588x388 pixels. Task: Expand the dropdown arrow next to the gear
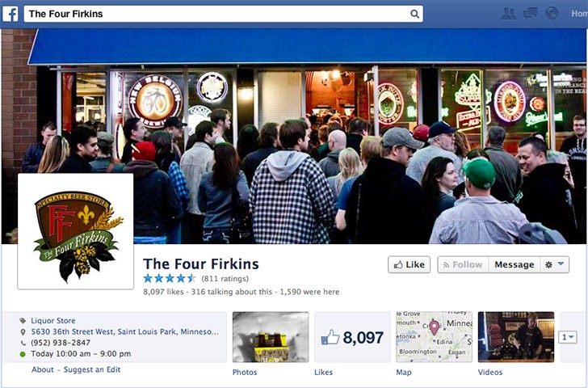click(561, 264)
